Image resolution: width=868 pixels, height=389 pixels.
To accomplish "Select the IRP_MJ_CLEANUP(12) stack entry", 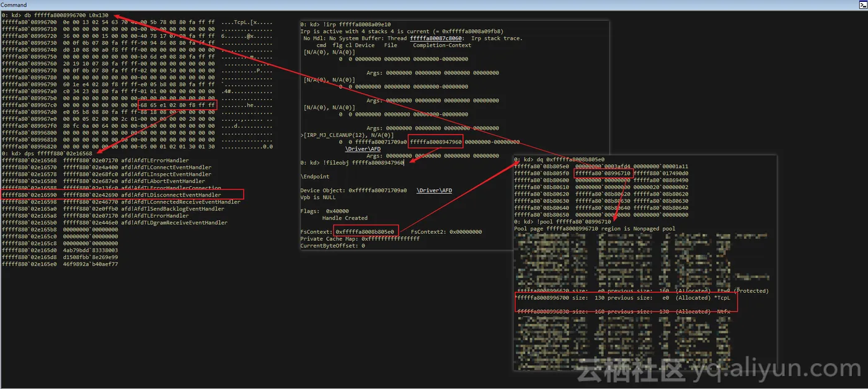I will [x=347, y=135].
